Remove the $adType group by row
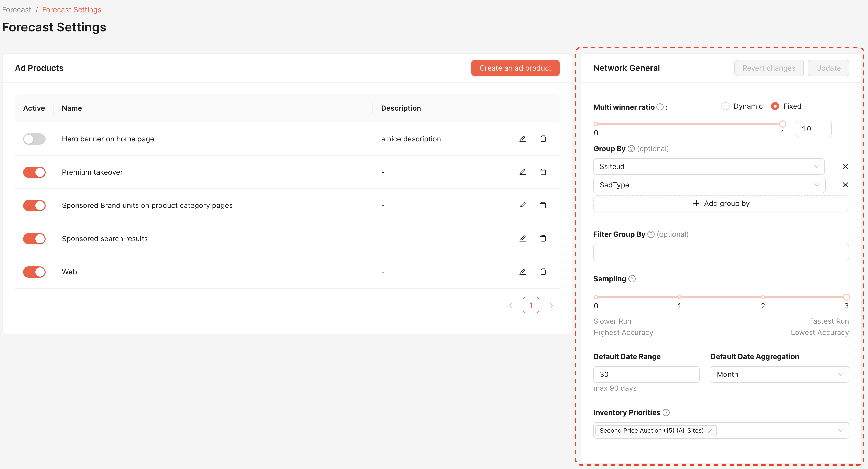 point(845,185)
